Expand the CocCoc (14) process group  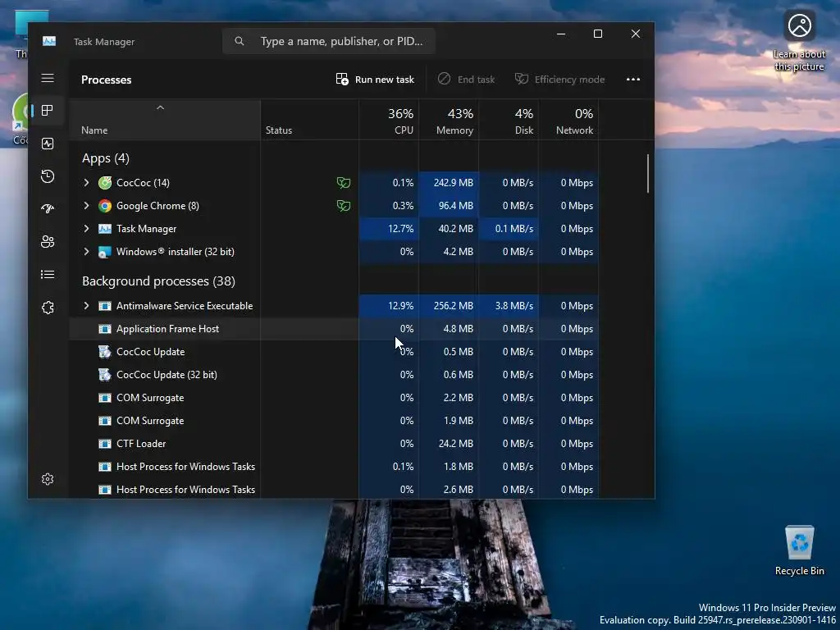click(x=86, y=183)
